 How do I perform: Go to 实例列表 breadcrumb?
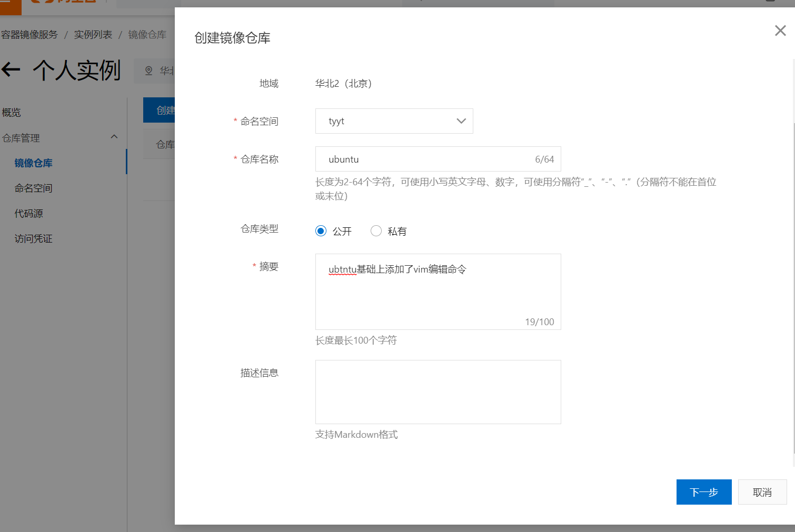point(93,35)
